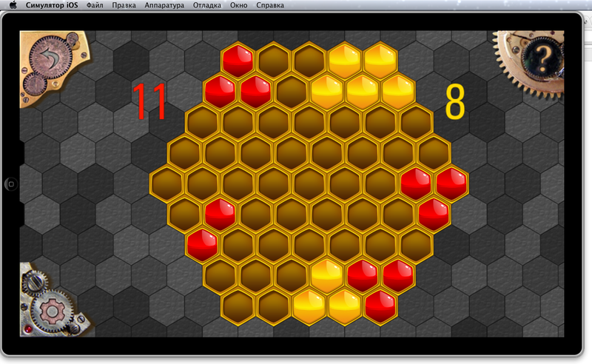This screenshot has height=364, width=592.
Task: Select second row's right-hand red gem
Action: 255,92
